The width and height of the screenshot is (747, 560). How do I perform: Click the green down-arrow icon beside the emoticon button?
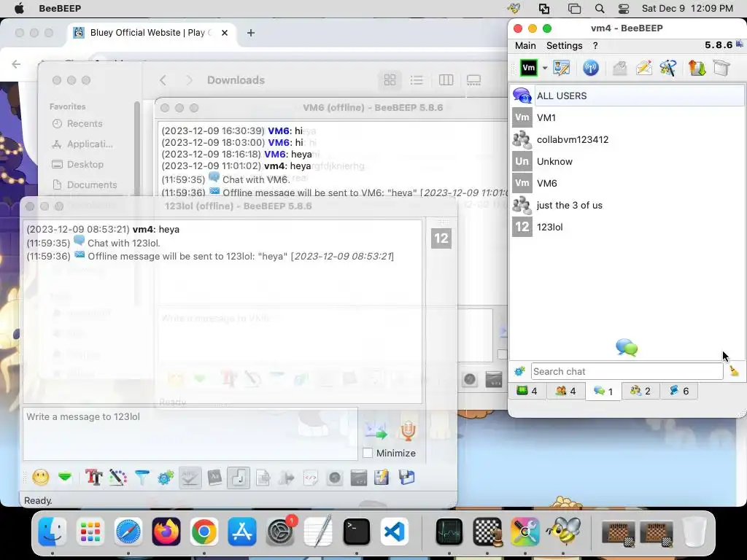pyautogui.click(x=65, y=477)
